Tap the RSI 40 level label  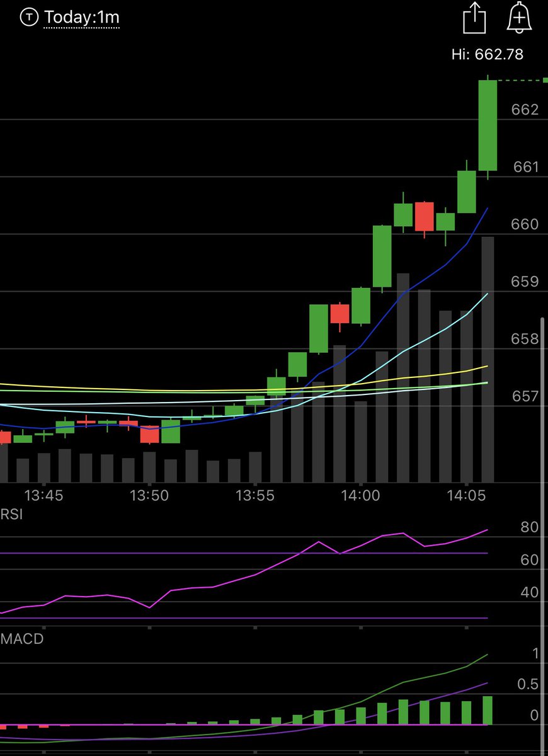tap(530, 592)
